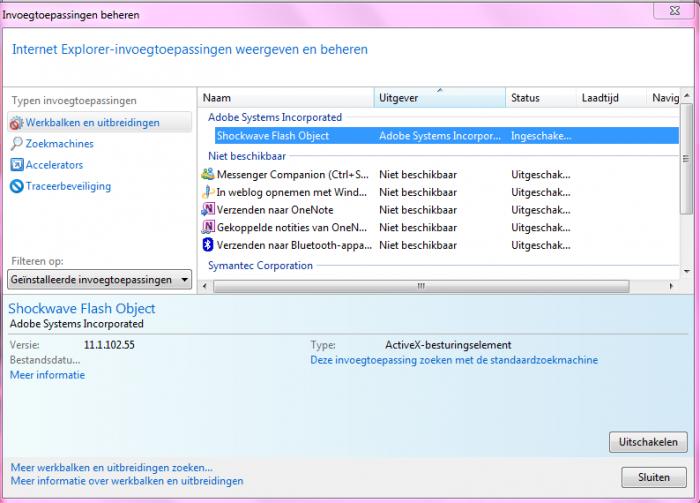This screenshot has width=700, height=503.
Task: Click the In weblog opnemen icon
Action: [208, 192]
